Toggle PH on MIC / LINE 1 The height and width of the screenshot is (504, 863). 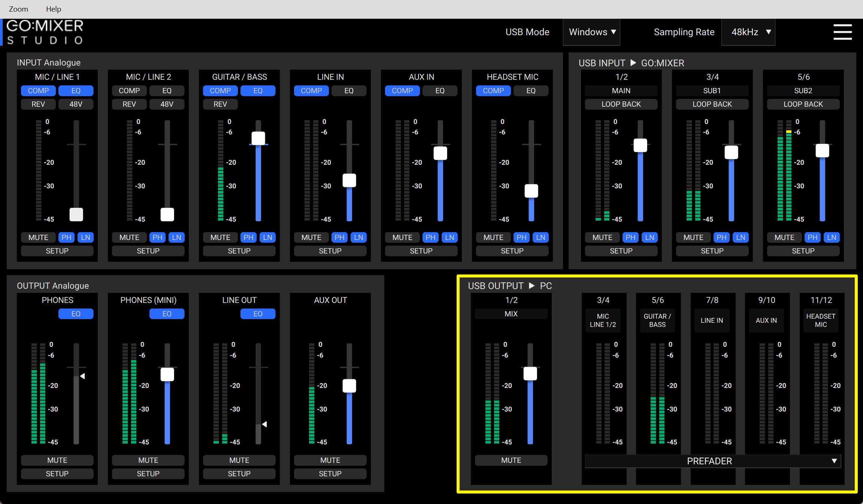click(66, 237)
